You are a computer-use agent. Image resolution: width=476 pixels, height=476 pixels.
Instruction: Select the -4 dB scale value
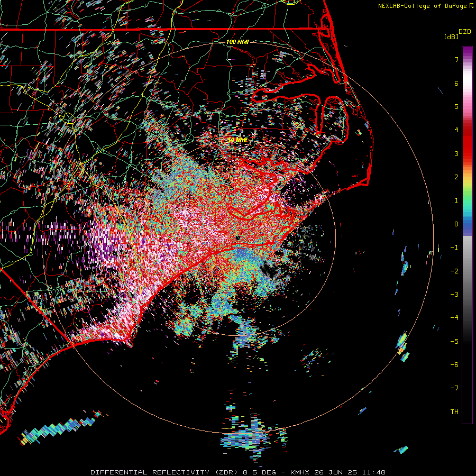click(454, 318)
